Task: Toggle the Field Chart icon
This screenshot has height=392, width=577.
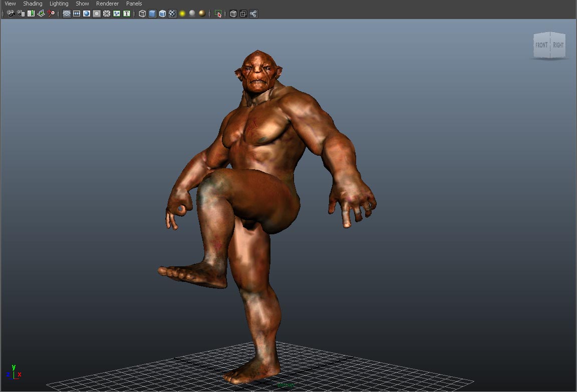Action: coord(107,14)
